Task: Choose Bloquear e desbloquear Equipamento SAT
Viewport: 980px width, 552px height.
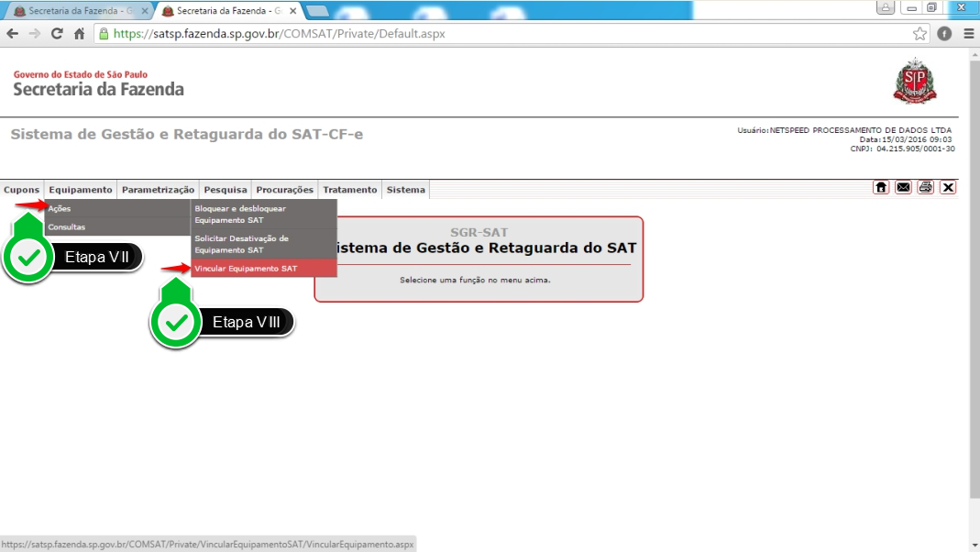Action: pos(264,215)
